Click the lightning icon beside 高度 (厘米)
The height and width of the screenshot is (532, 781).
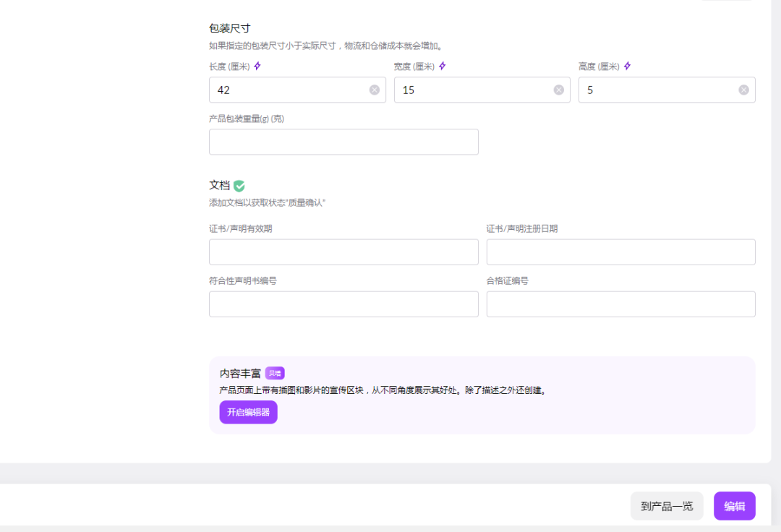pos(627,66)
